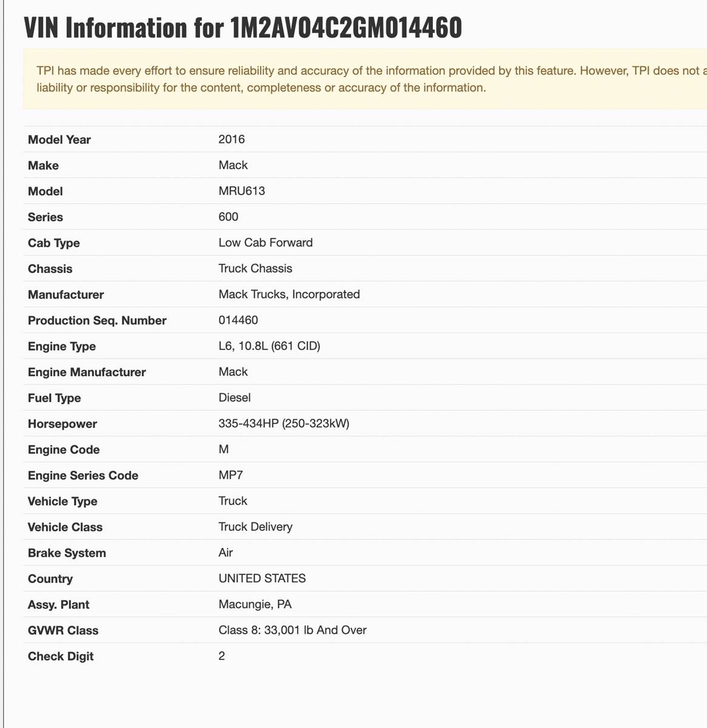The image size is (707, 728).
Task: Click the Series value 600
Action: [x=228, y=217]
